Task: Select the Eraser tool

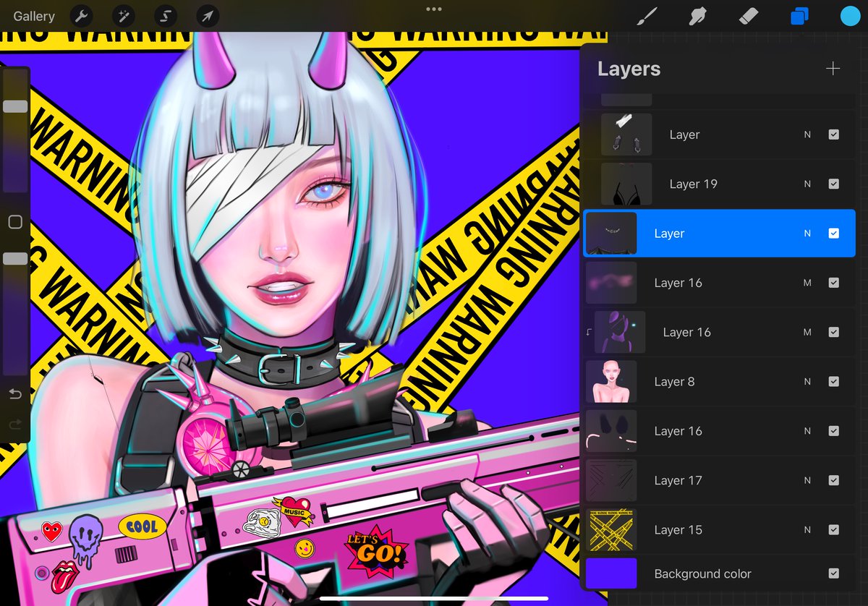Action: tap(748, 16)
